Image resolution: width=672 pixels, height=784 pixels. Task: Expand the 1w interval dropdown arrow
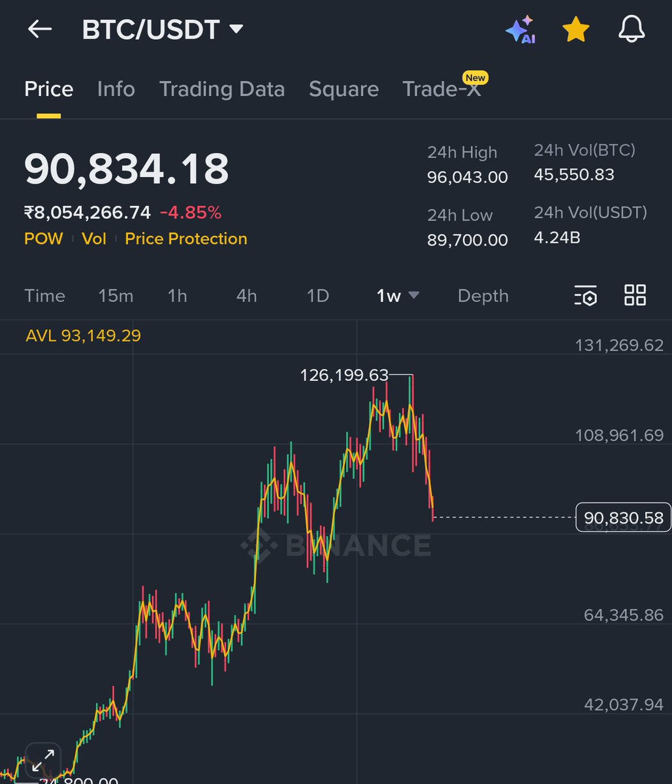pos(413,295)
